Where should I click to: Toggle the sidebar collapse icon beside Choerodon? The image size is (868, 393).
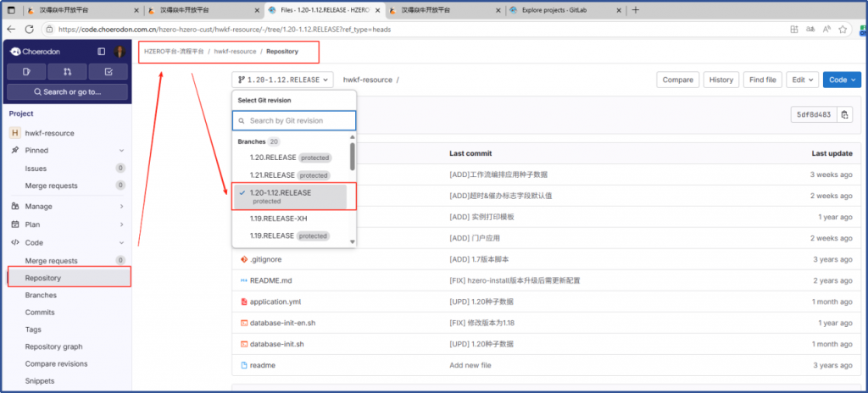click(x=102, y=52)
